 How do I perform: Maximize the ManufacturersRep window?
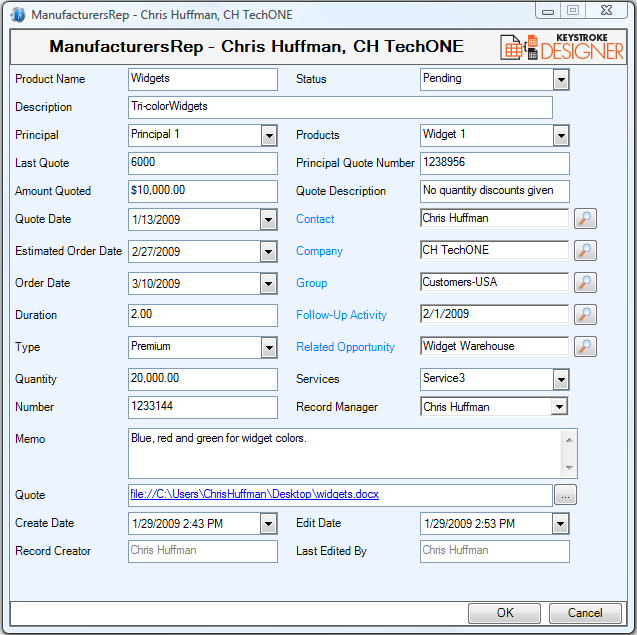(573, 11)
